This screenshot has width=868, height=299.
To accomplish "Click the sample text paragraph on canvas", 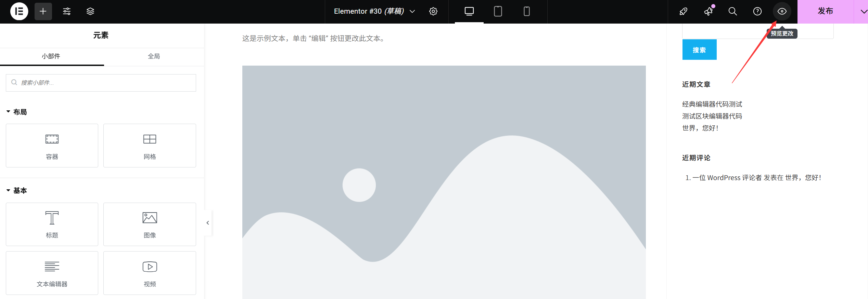I will coord(314,38).
